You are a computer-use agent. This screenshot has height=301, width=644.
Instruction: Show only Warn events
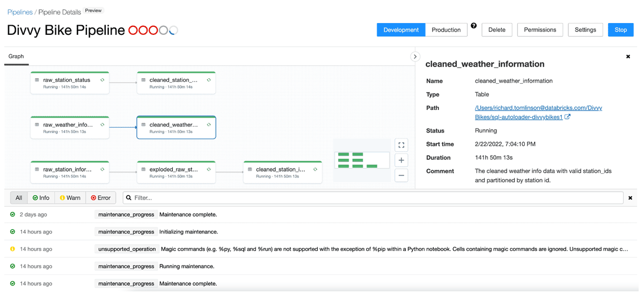(x=70, y=198)
